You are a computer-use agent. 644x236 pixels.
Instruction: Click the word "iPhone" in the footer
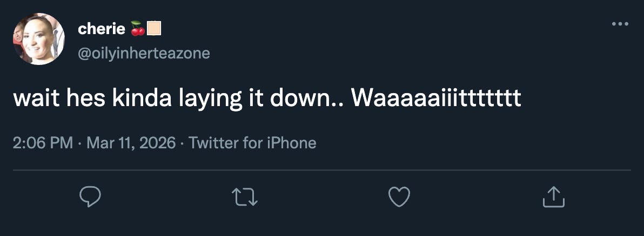click(291, 143)
